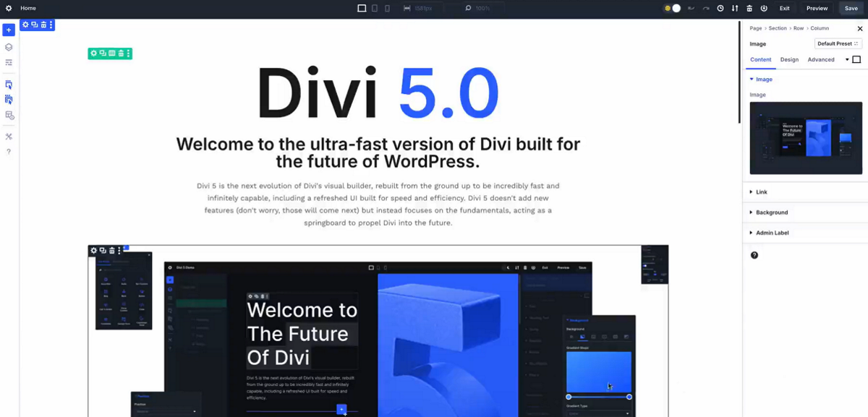This screenshot has height=417, width=868.
Task: Open the Default Preset dropdown
Action: pyautogui.click(x=838, y=44)
